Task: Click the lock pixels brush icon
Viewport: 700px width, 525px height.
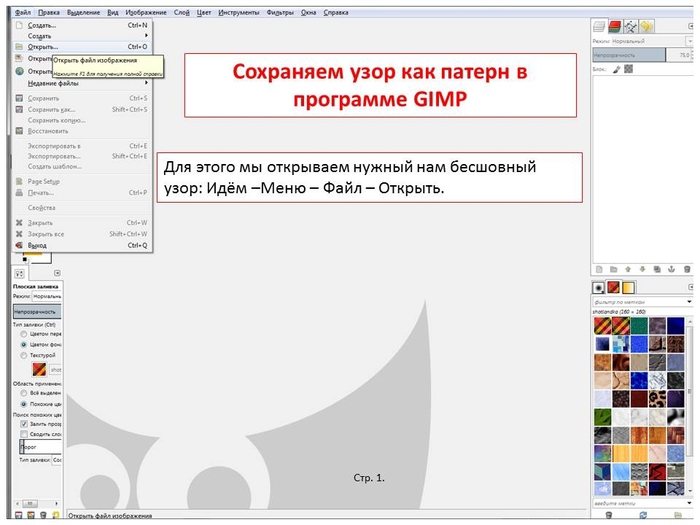Action: (617, 69)
